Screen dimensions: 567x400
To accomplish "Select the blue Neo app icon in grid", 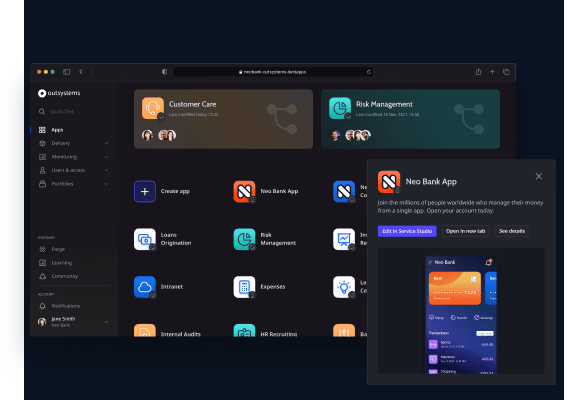I will tap(344, 191).
